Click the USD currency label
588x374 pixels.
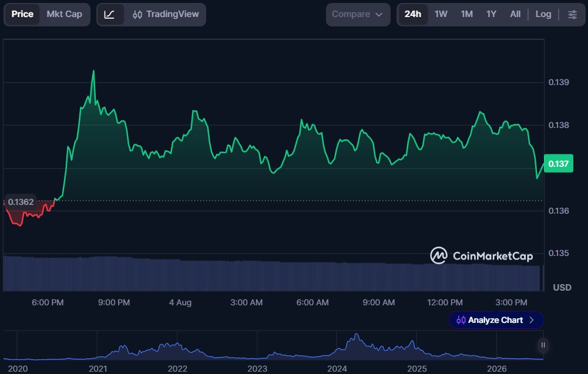click(562, 288)
